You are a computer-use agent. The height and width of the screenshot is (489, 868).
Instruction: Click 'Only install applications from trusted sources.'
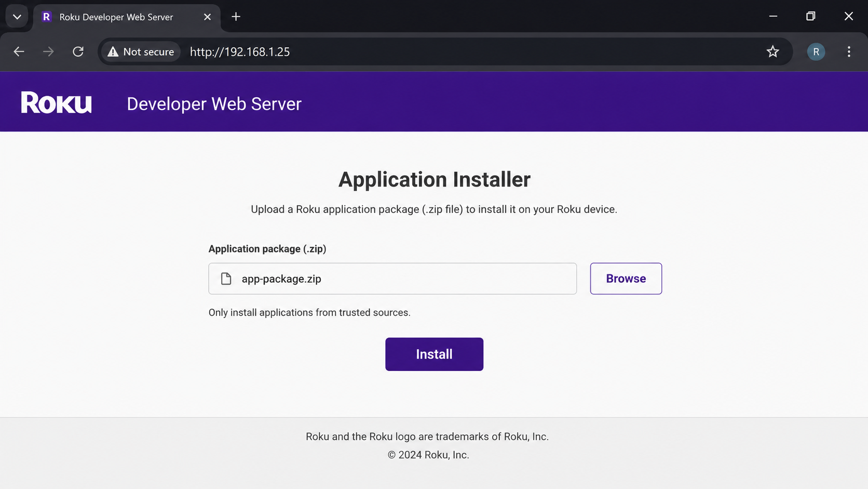click(x=309, y=312)
